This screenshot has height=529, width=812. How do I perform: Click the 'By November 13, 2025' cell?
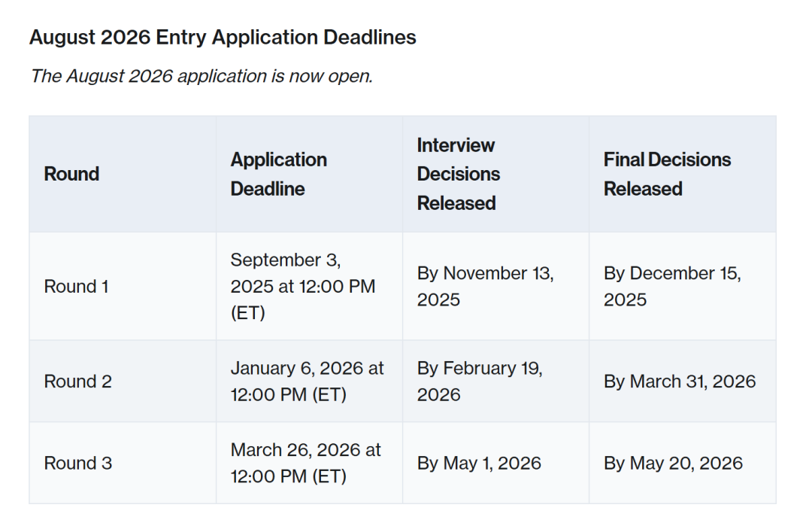[x=485, y=286]
